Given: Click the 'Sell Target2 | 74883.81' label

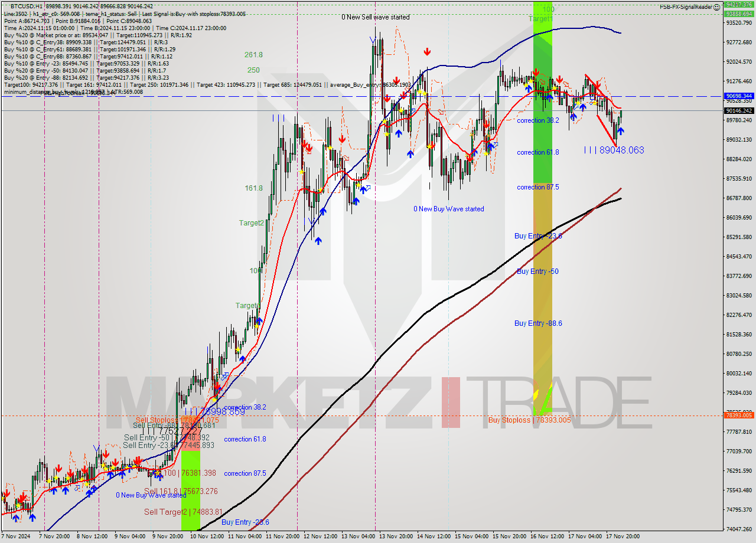Looking at the screenshot, I should 184,512.
